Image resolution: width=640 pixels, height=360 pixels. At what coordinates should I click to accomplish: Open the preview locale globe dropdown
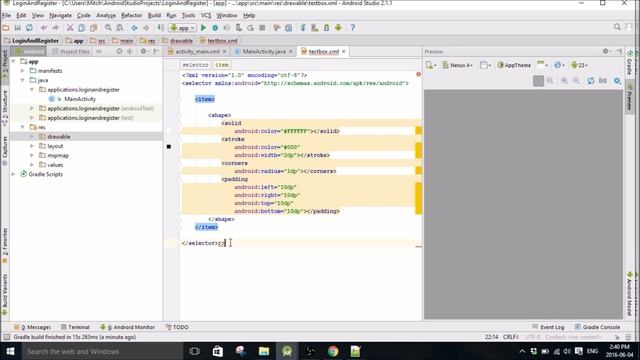(559, 65)
